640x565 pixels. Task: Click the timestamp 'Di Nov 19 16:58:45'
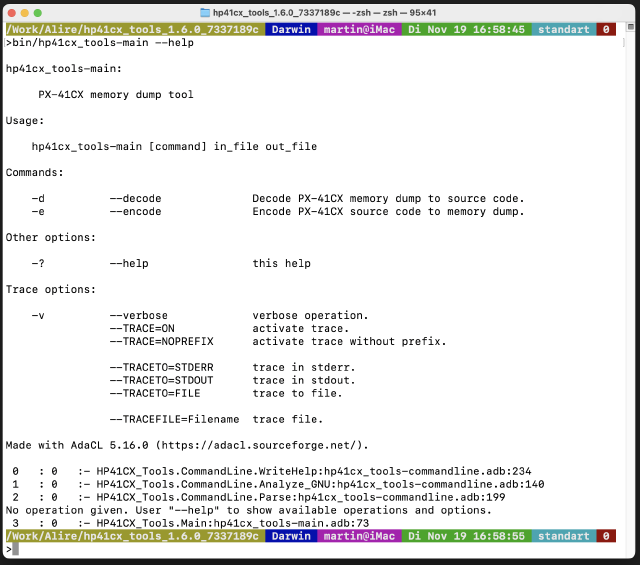coord(467,29)
